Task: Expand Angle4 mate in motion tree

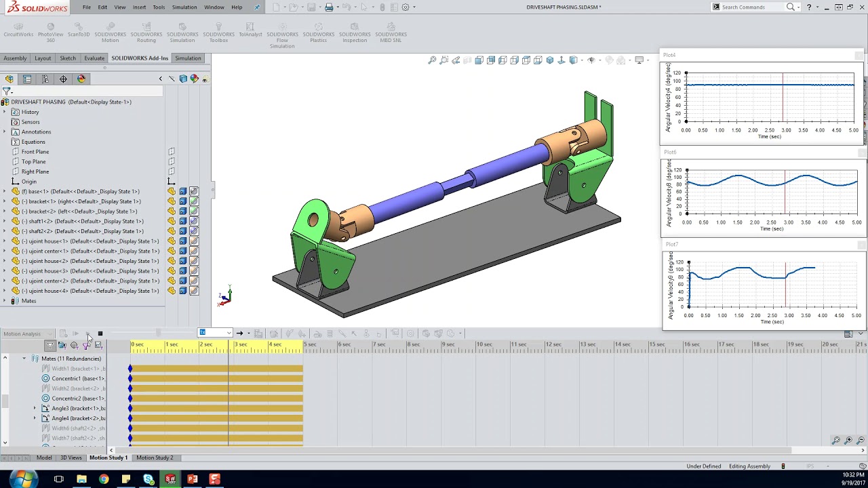Action: point(35,418)
